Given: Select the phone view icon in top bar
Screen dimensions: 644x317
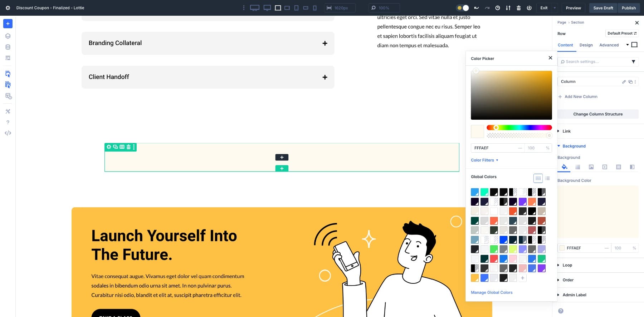Looking at the screenshot, I should pyautogui.click(x=315, y=8).
